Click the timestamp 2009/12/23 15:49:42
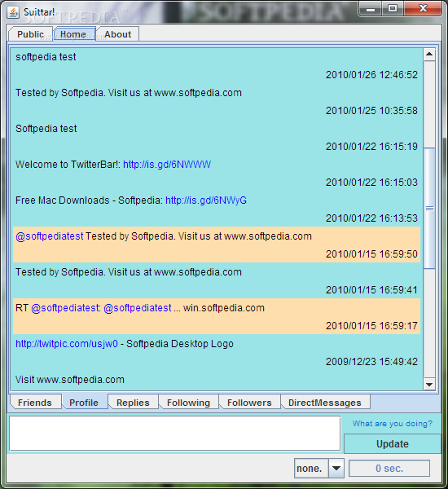Viewport: 448px width, 489px height. point(371,361)
